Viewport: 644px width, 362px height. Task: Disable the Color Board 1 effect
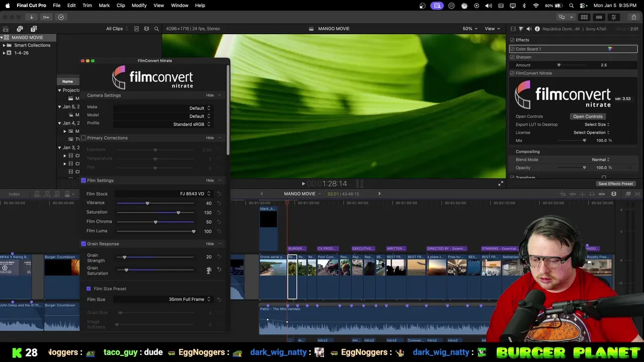(512, 49)
